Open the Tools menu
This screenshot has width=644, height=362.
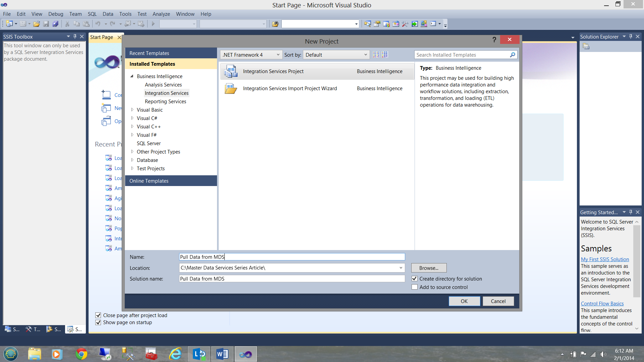coord(125,14)
